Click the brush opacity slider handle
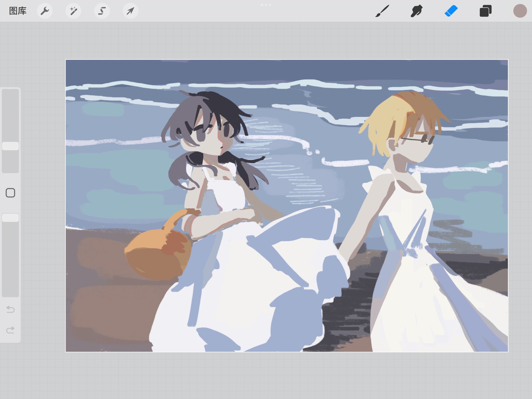The image size is (532, 399). [10, 218]
